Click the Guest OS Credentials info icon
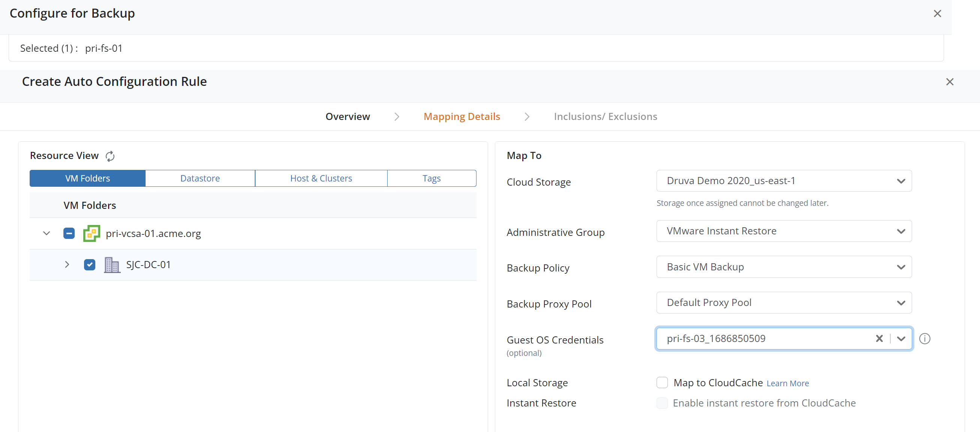980x432 pixels. point(924,339)
